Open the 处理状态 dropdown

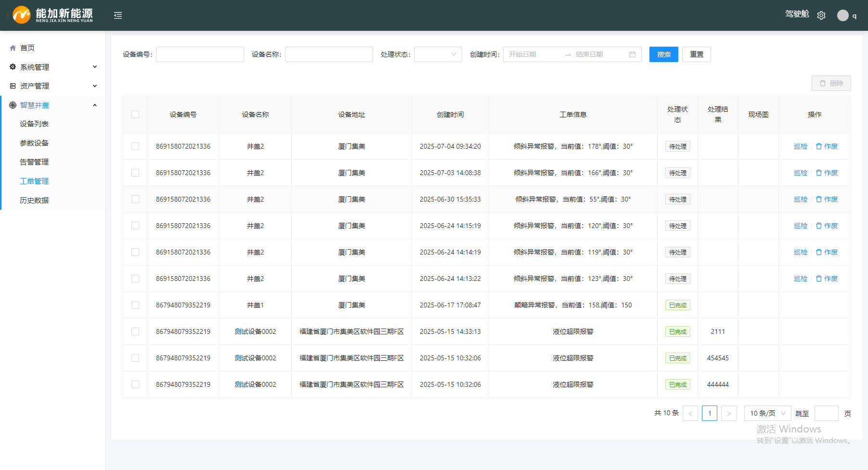pos(438,54)
